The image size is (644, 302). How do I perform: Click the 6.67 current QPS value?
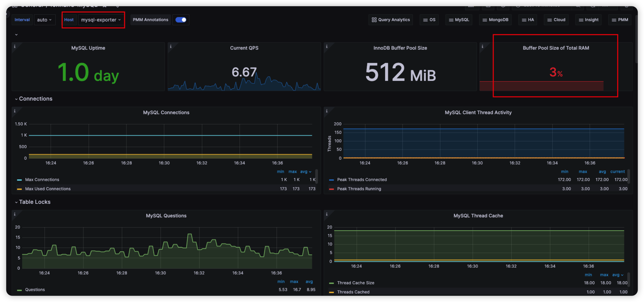pos(244,72)
